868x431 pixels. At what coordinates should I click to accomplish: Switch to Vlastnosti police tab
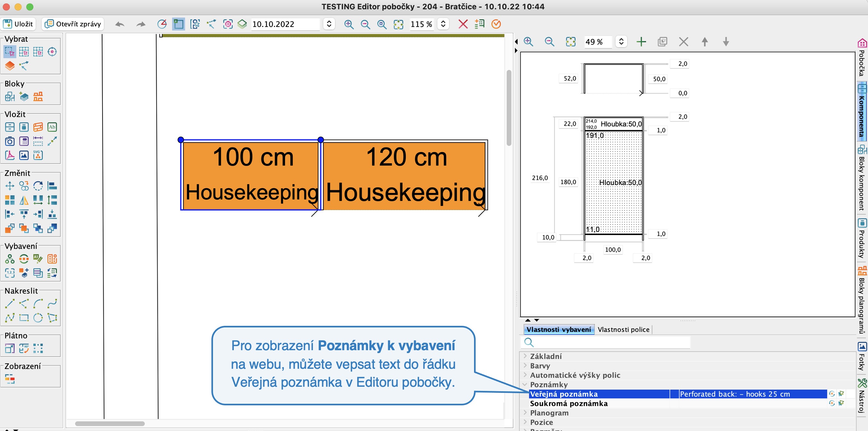click(x=623, y=329)
